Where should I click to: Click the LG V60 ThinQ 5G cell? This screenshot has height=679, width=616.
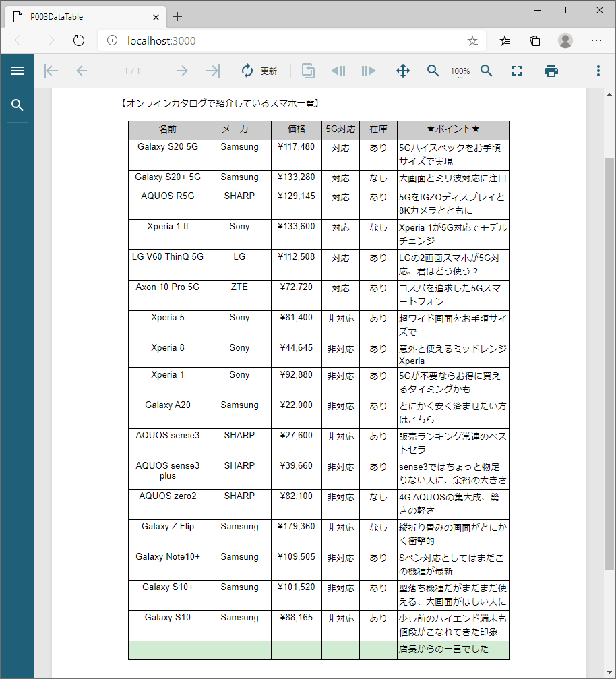tap(168, 264)
